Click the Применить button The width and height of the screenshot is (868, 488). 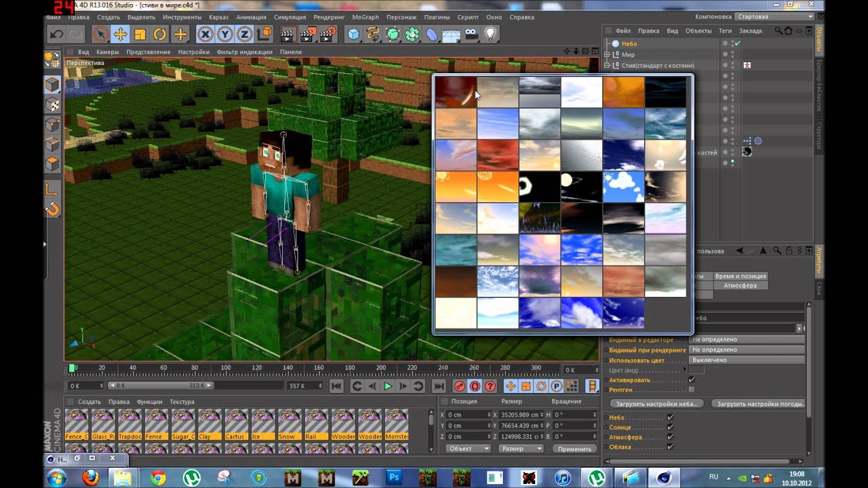click(574, 449)
